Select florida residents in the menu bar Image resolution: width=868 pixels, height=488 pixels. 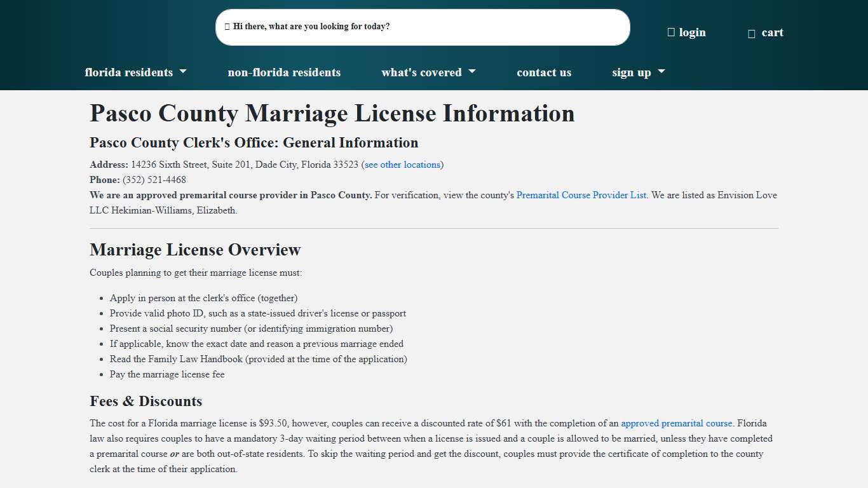129,72
